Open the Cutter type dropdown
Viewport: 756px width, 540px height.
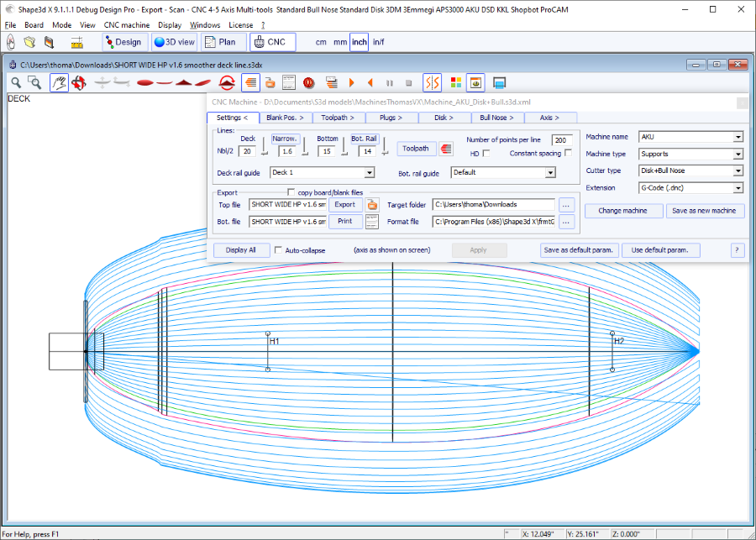click(x=738, y=171)
